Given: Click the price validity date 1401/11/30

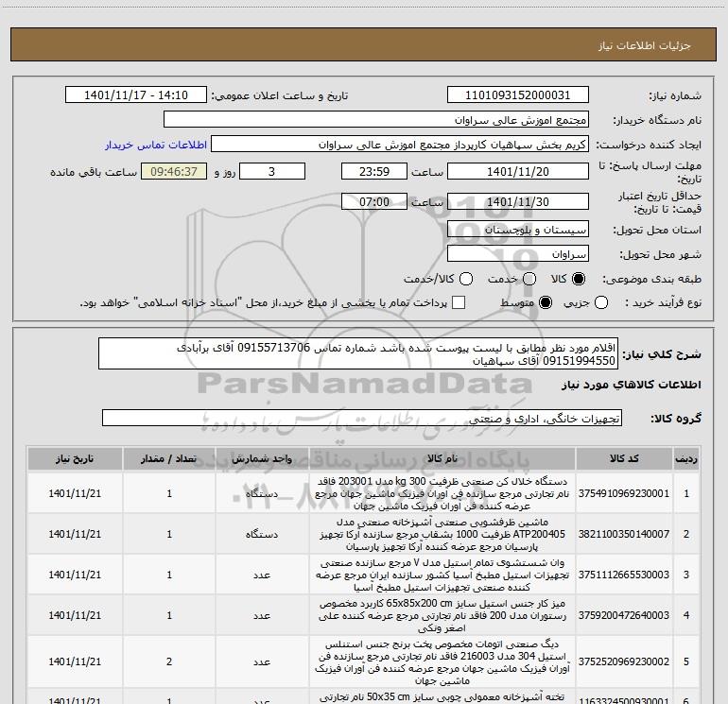Looking at the screenshot, I should point(518,201).
